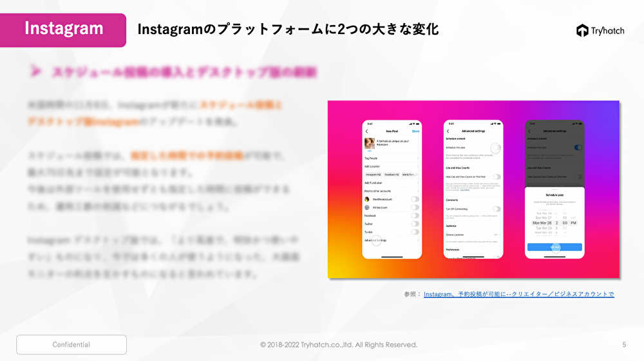Open the Instagram reference article link
The height and width of the screenshot is (361, 644).
coord(518,294)
